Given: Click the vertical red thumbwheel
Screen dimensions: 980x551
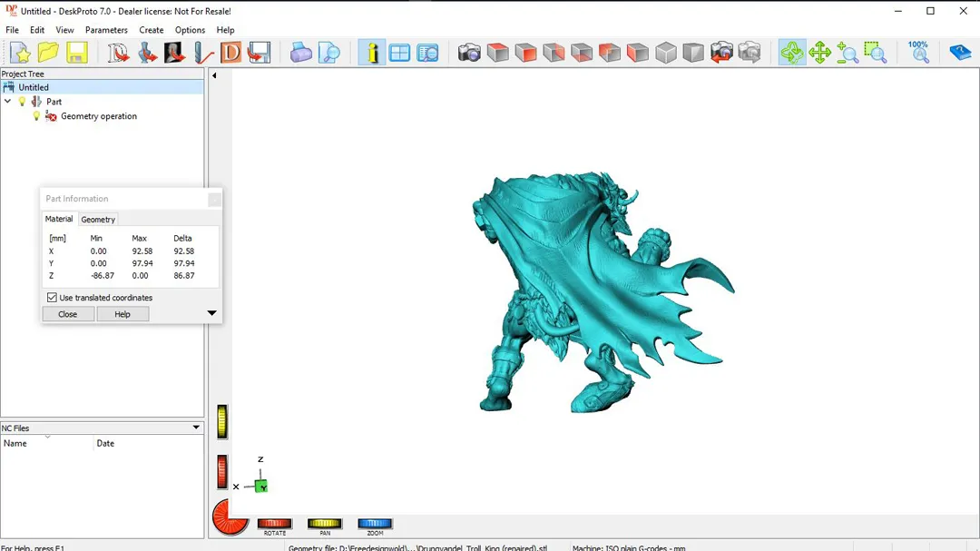Looking at the screenshot, I should click(222, 471).
